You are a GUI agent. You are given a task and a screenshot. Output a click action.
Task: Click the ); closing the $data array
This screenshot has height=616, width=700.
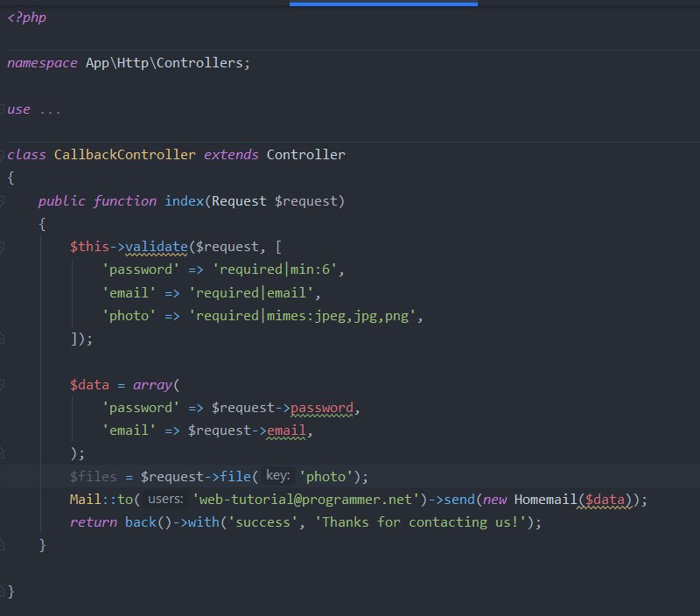(78, 453)
